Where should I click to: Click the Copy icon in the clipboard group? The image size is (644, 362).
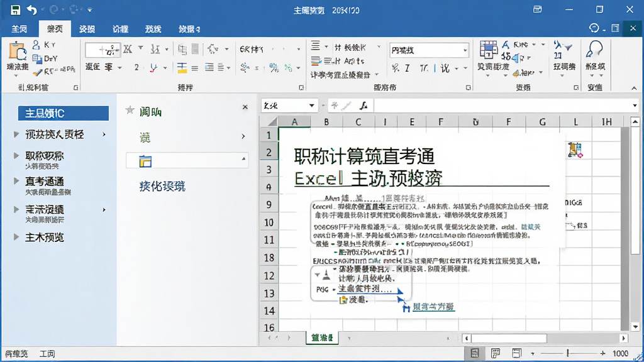coord(37,58)
